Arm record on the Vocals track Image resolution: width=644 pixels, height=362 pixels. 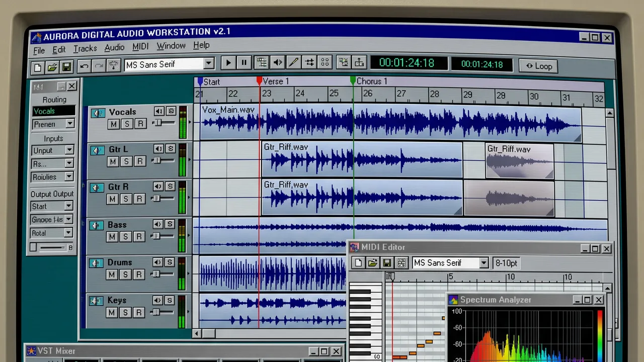(140, 124)
